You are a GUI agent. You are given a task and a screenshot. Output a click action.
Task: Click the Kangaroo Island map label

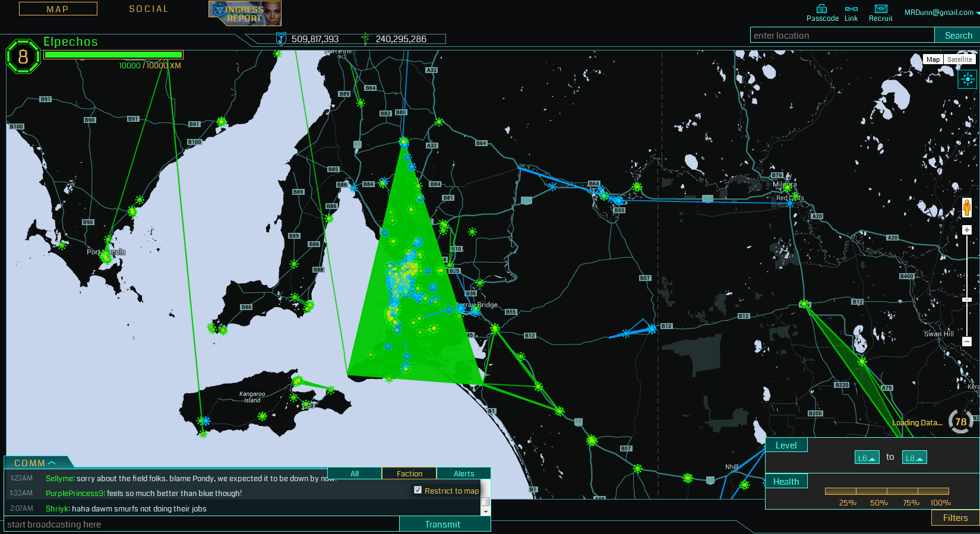click(x=252, y=397)
